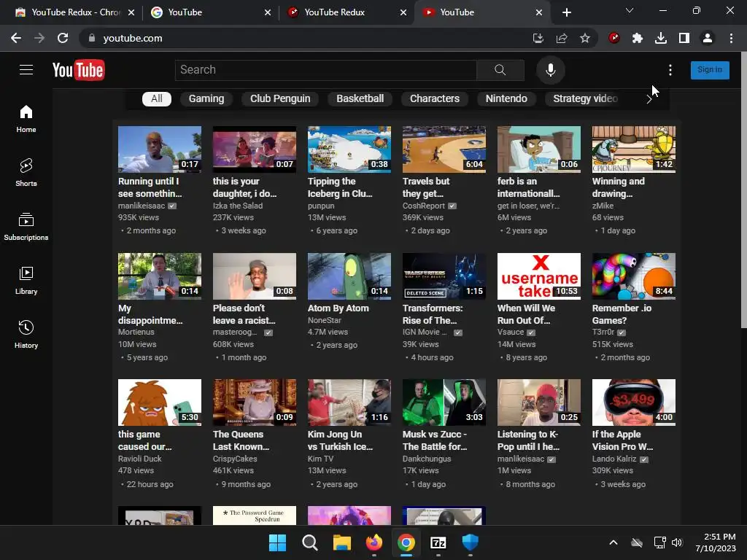Select the Gaming filter chip

[x=206, y=98]
